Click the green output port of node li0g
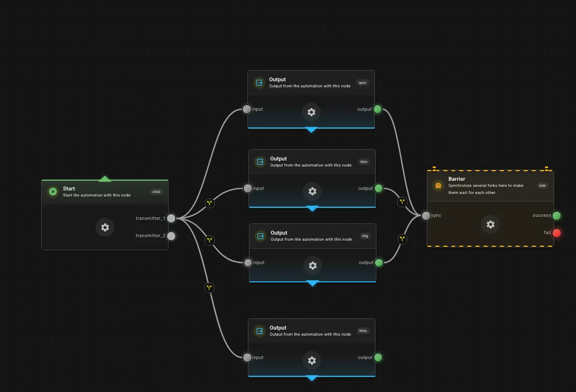 pyautogui.click(x=379, y=263)
